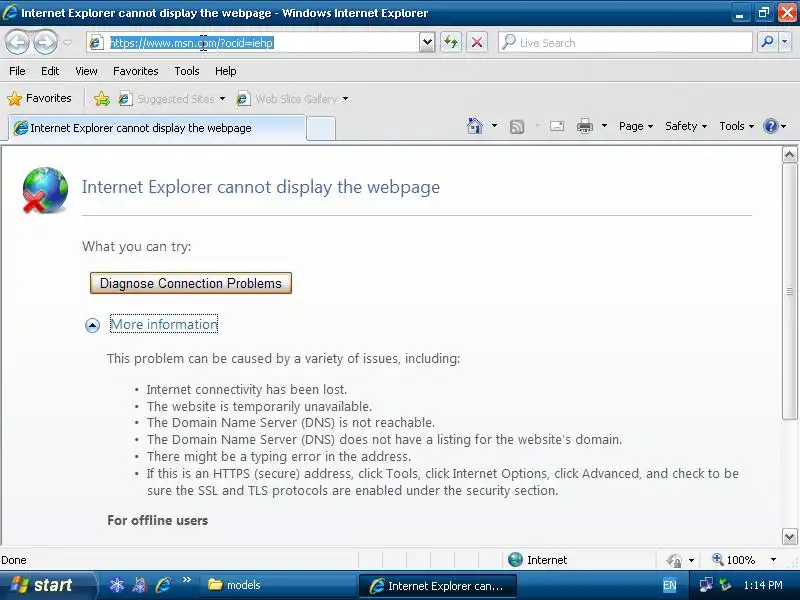Open the search provider options dropdown
This screenshot has width=800, height=600.
[785, 42]
